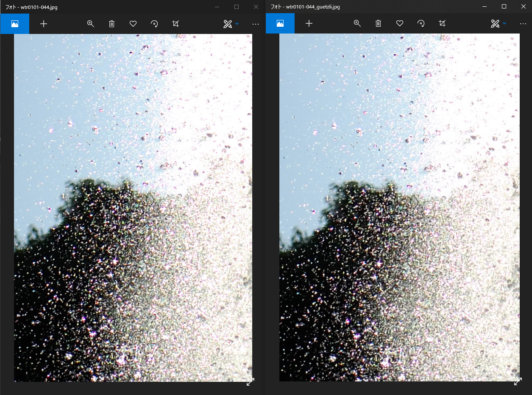Enter full screen in right window
532x395 pixels.
pos(518,382)
